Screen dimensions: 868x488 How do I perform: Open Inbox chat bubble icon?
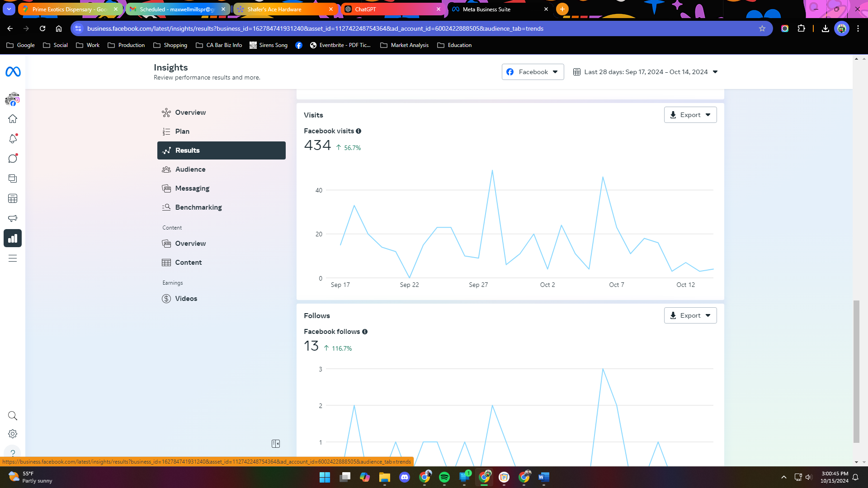coord(13,159)
